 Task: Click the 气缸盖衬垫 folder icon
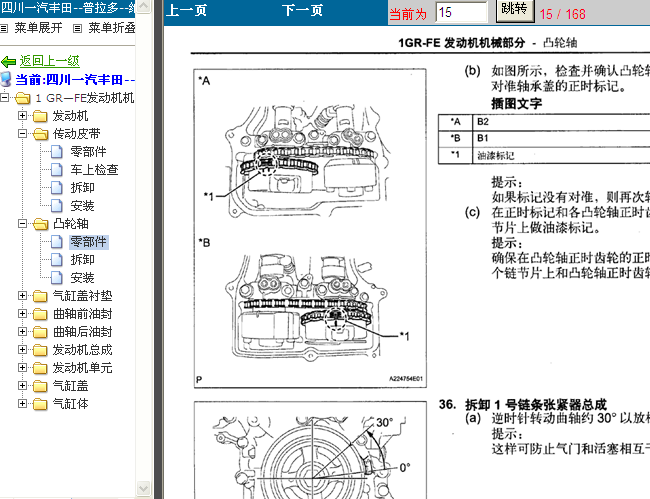click(x=40, y=296)
